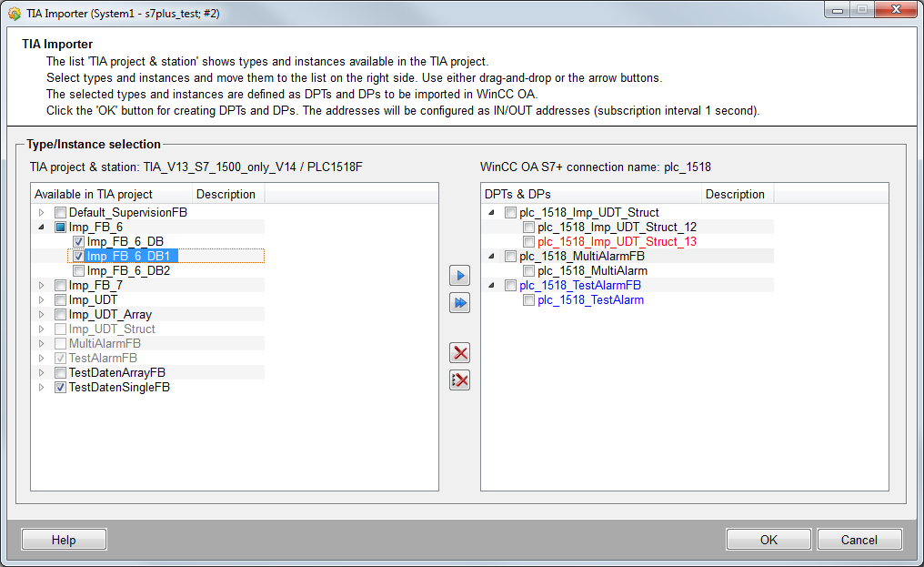Check the plc_1518_Imp_UDT_Struct_13 checkbox

pyautogui.click(x=529, y=242)
